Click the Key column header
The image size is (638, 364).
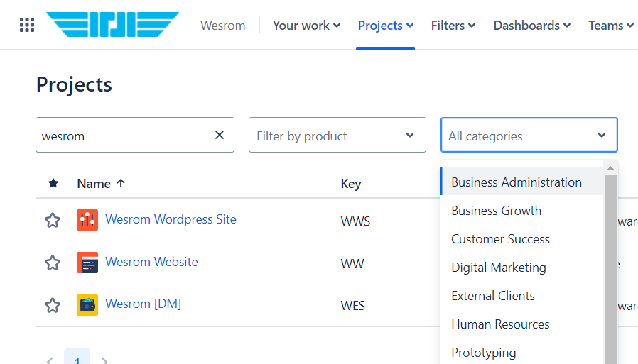tap(351, 184)
